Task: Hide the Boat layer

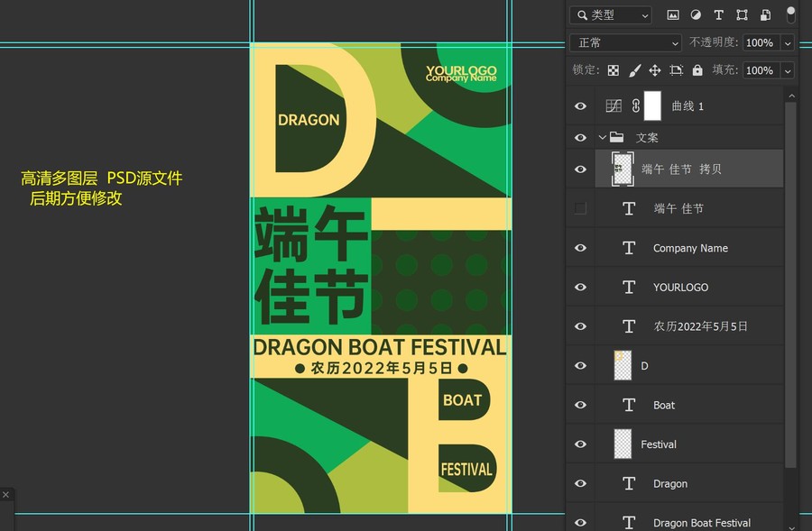Action: [x=580, y=406]
